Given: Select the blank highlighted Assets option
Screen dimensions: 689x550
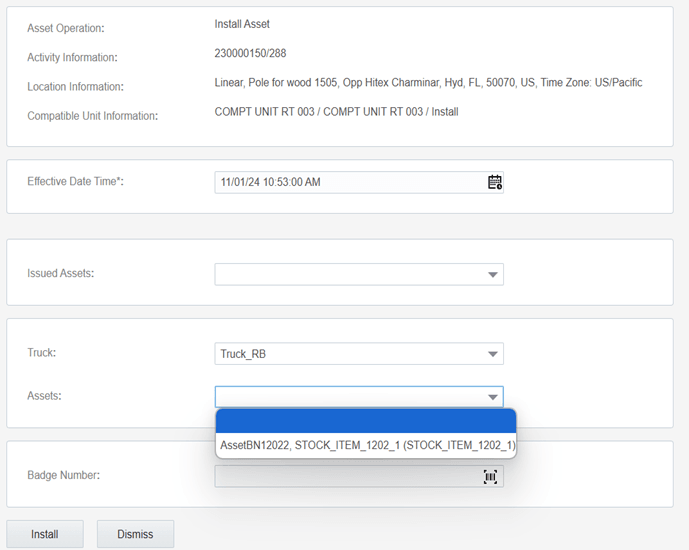Looking at the screenshot, I should 366,421.
